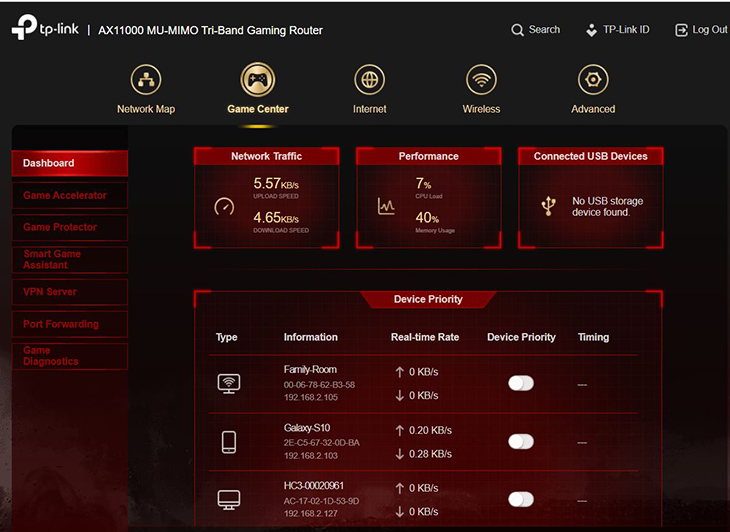Click the Family-Room upload arrow
This screenshot has width=730, height=532.
(x=399, y=372)
